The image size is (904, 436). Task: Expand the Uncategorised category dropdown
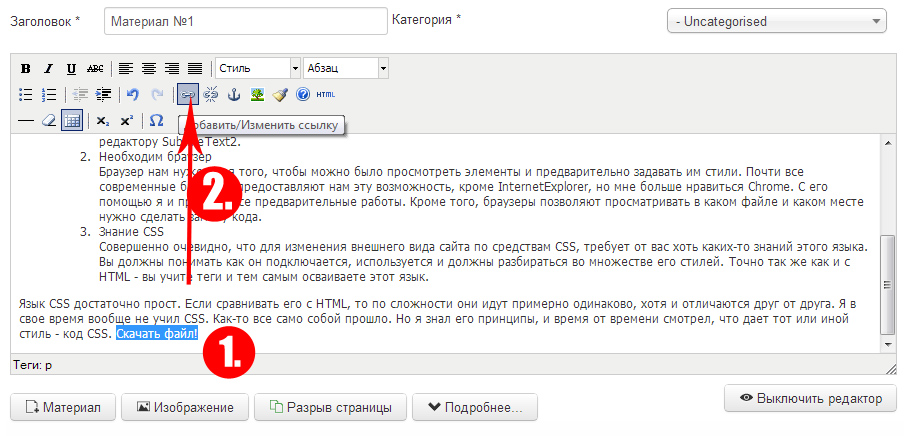tap(777, 21)
